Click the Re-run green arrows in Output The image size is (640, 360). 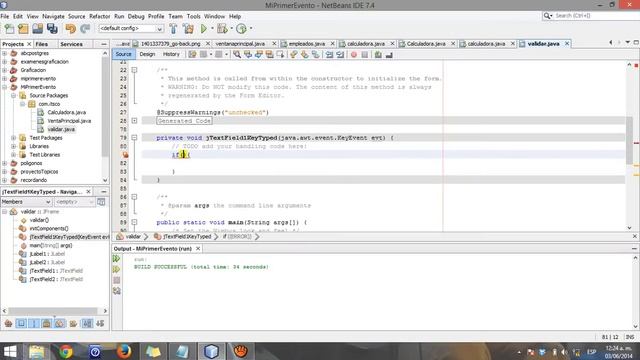[x=117, y=259]
